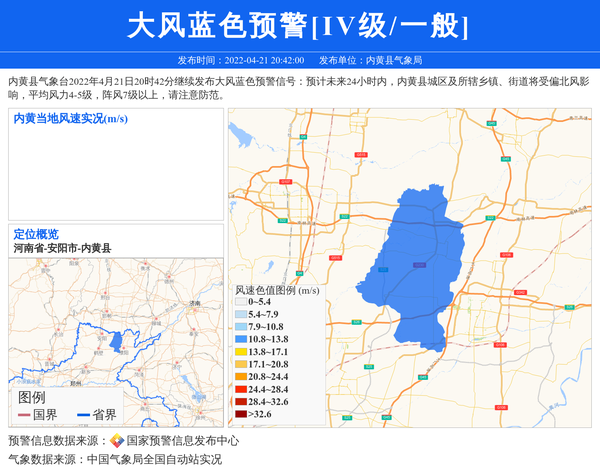Image resolution: width=600 pixels, height=471 pixels.
Task: Click the 17.1~20.8 legend color swatch
Action: pyautogui.click(x=241, y=364)
